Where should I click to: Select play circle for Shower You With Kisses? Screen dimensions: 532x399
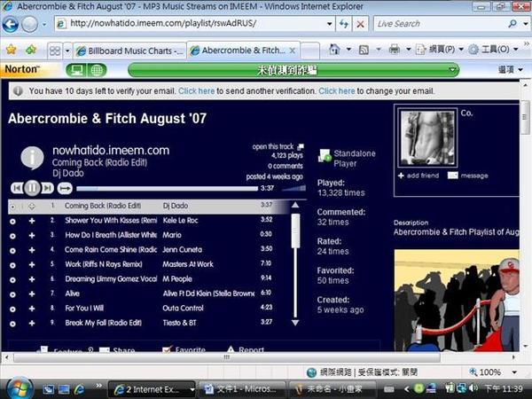click(x=12, y=221)
